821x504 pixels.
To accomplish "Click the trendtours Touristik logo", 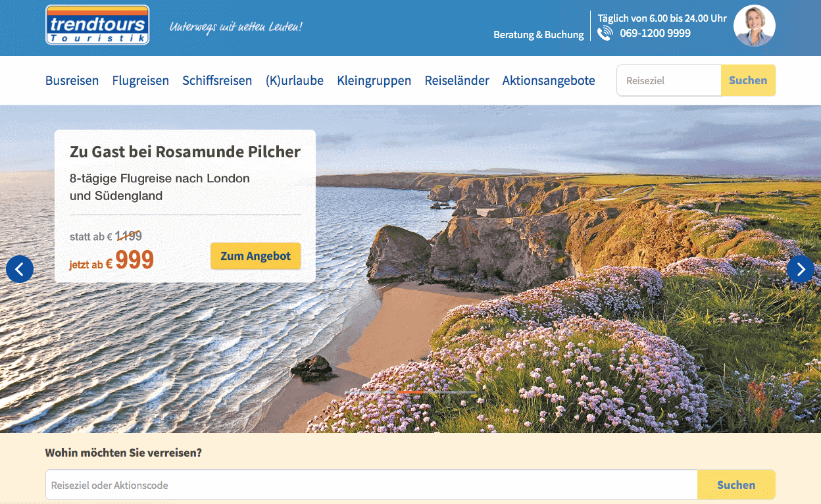I will point(97,25).
